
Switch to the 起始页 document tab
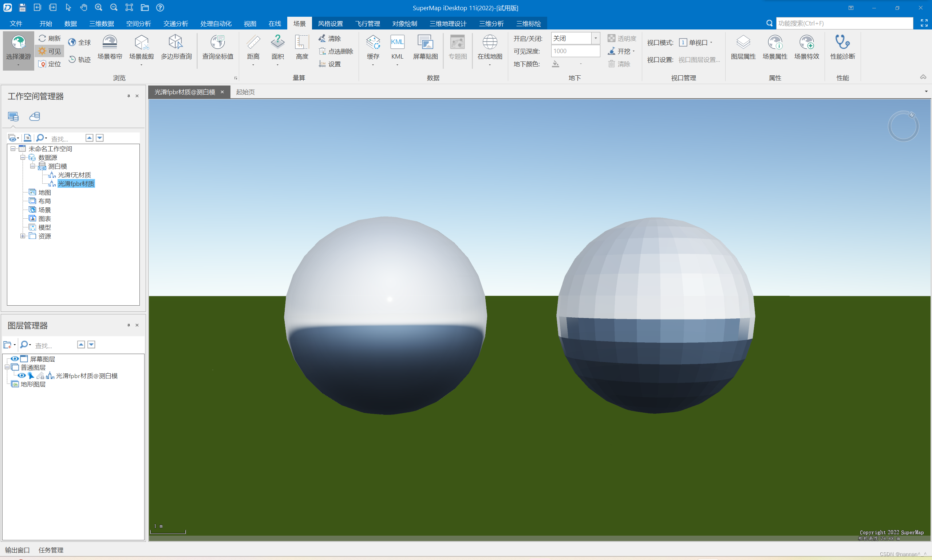(x=245, y=92)
